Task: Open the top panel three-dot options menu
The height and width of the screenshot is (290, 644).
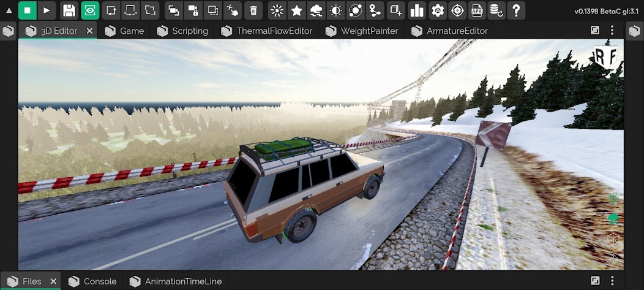Action: point(613,31)
